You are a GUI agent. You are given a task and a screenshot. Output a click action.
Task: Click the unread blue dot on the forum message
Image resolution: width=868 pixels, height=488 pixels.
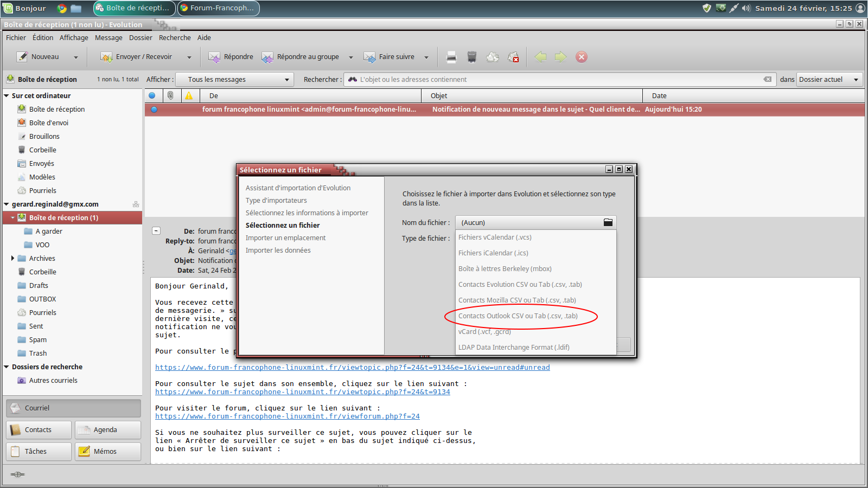[x=154, y=110]
